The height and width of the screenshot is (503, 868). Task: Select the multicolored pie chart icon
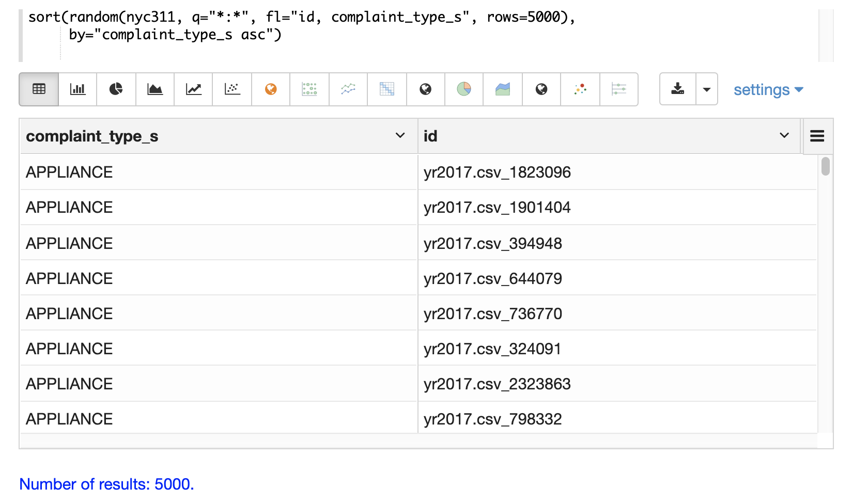[464, 89]
